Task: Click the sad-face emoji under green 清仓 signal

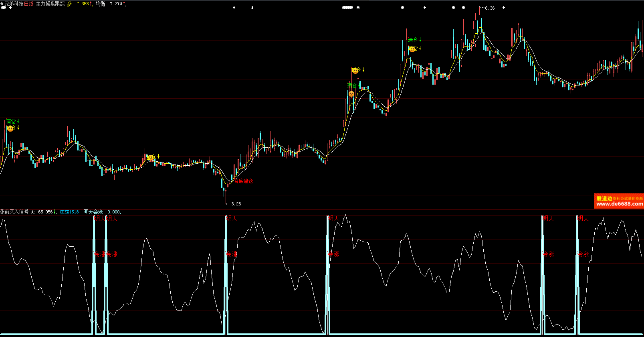Action: coord(351,94)
